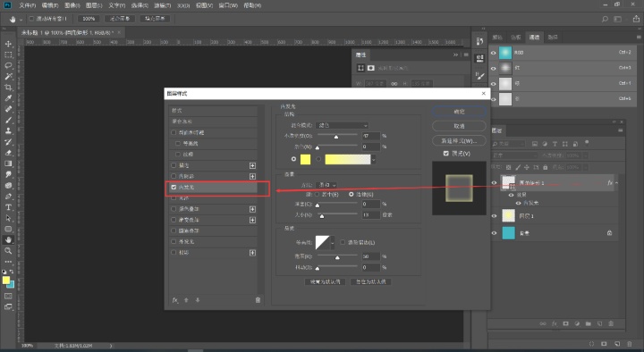Select the Zoom magnifier tool

click(x=8, y=251)
